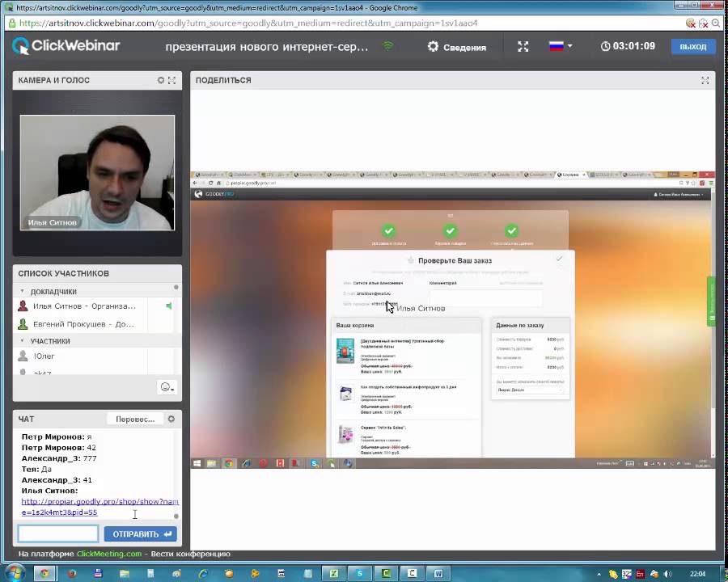Click the first green checkmark step in shared screen
Image resolution: width=728 pixels, height=582 pixels.
388,230
